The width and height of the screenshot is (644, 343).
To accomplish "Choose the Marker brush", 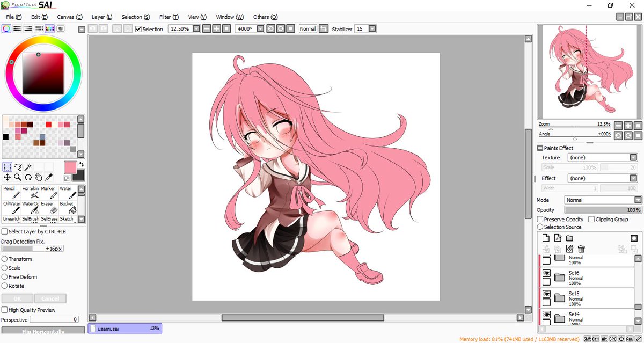I will tap(49, 193).
